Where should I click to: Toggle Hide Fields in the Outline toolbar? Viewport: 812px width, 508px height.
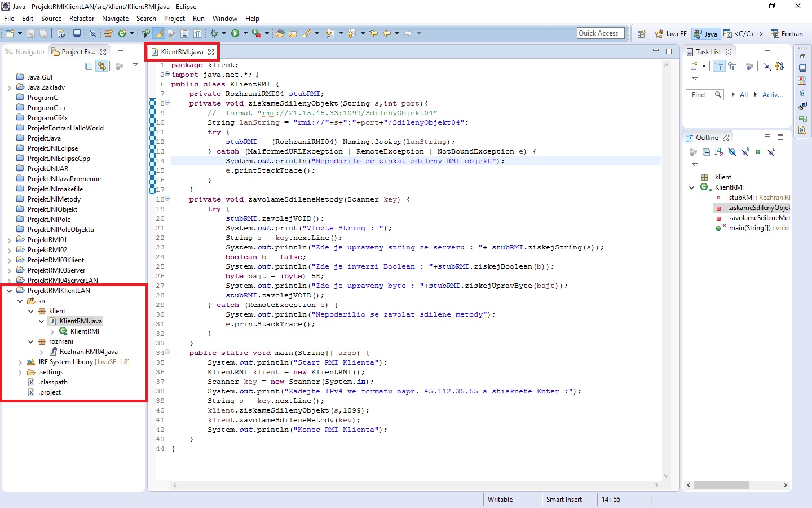(x=731, y=152)
